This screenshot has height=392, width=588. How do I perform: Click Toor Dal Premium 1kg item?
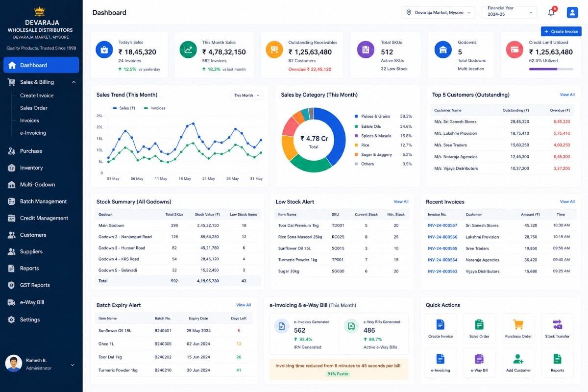[x=298, y=225]
